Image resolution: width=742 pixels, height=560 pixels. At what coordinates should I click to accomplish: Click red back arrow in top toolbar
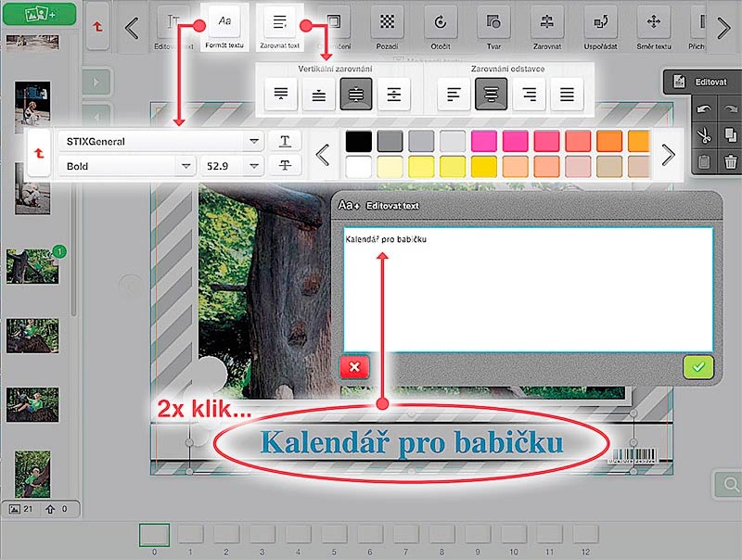pos(98,27)
